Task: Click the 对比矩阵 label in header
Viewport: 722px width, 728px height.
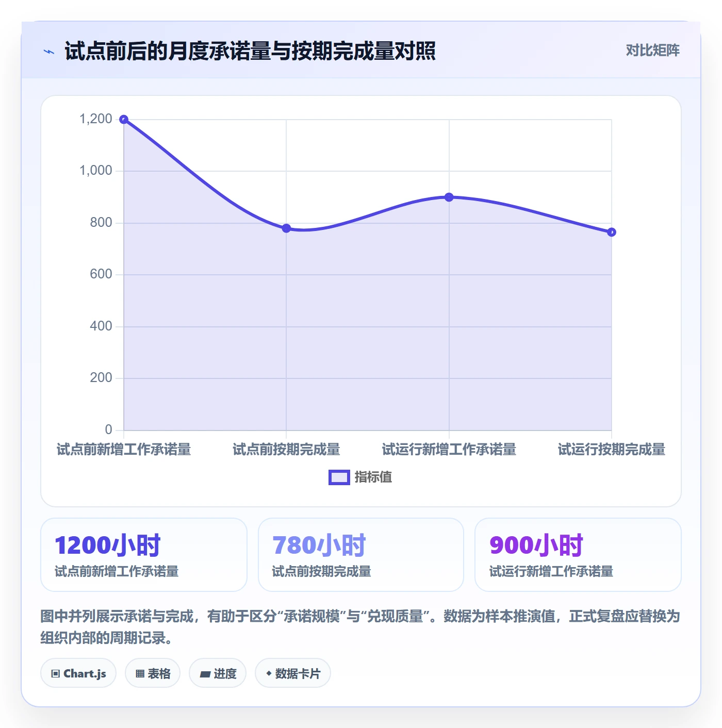Action: click(x=652, y=51)
